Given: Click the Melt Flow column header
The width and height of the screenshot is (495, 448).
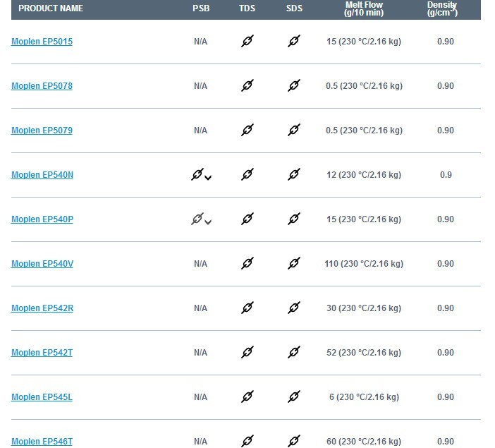Looking at the screenshot, I should point(364,8).
